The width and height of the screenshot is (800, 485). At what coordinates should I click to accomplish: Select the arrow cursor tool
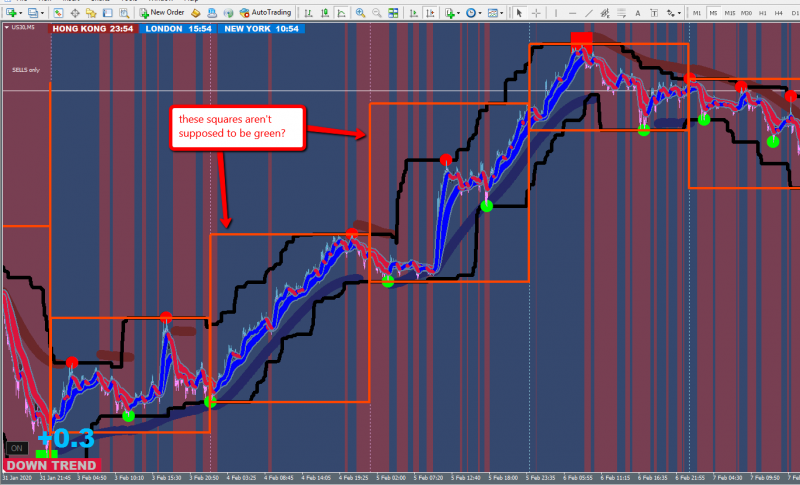[519, 13]
